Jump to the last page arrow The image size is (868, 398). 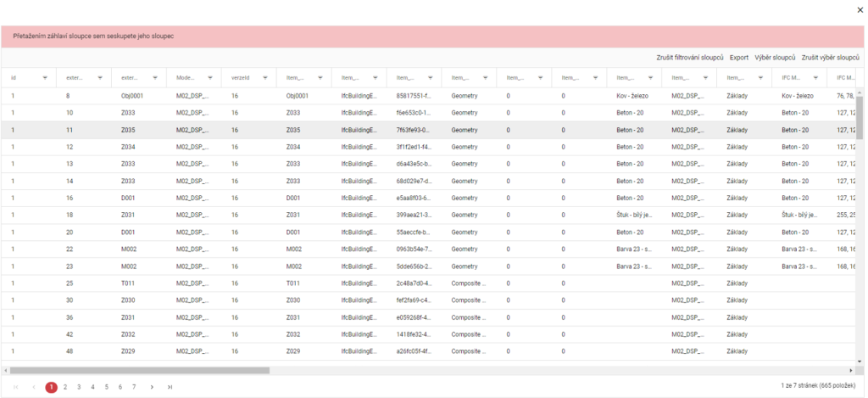click(170, 387)
